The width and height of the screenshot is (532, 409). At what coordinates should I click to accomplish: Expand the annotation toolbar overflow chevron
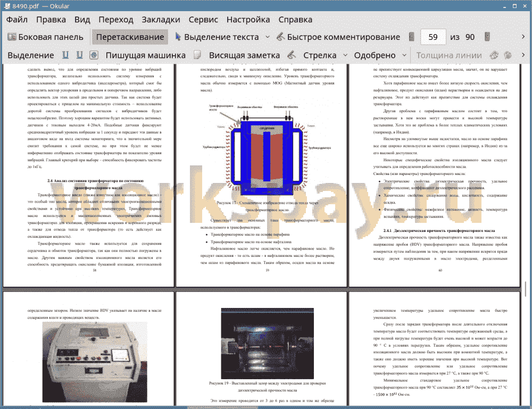click(523, 55)
